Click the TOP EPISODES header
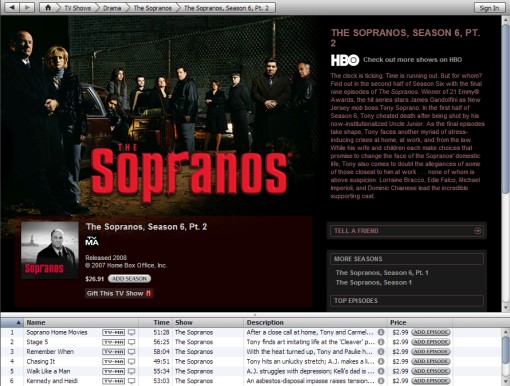Screen dimensions: 510x386 (x=406, y=301)
